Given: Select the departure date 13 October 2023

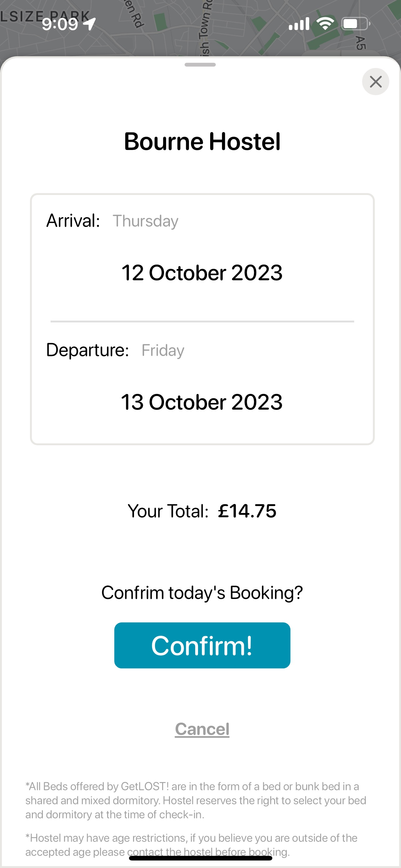Looking at the screenshot, I should pos(202,402).
